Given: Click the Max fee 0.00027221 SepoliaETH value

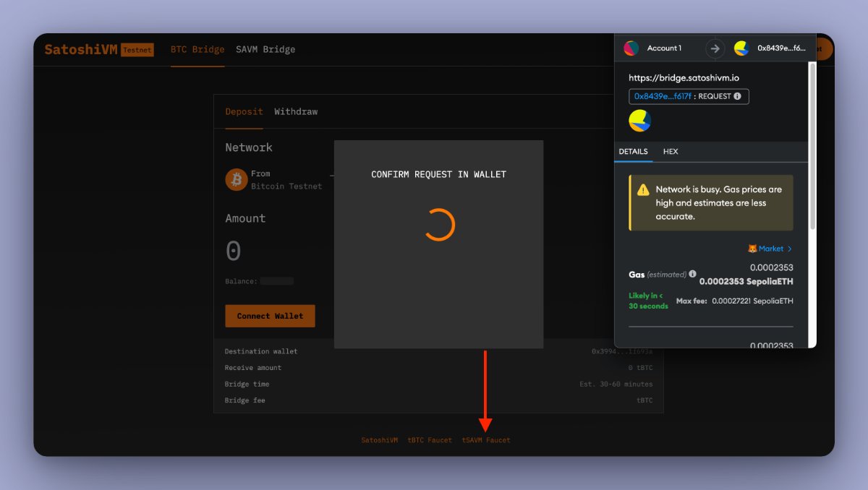Looking at the screenshot, I should point(752,301).
